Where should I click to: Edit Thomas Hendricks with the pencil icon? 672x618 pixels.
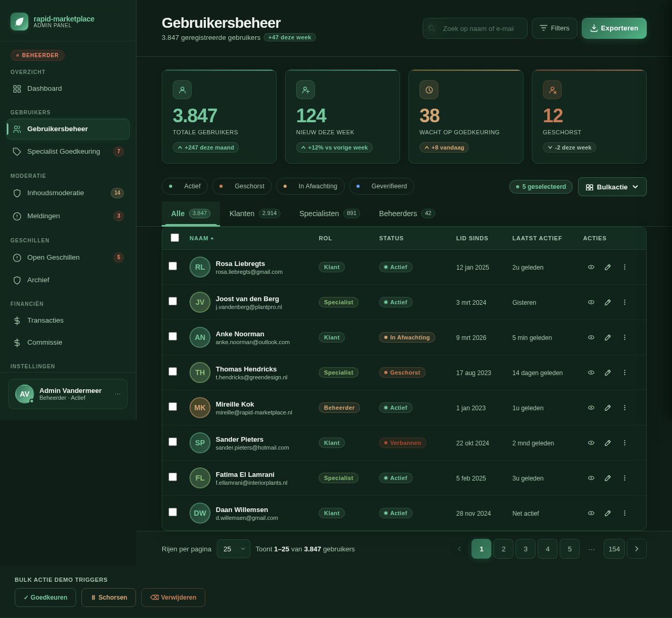[x=607, y=372]
